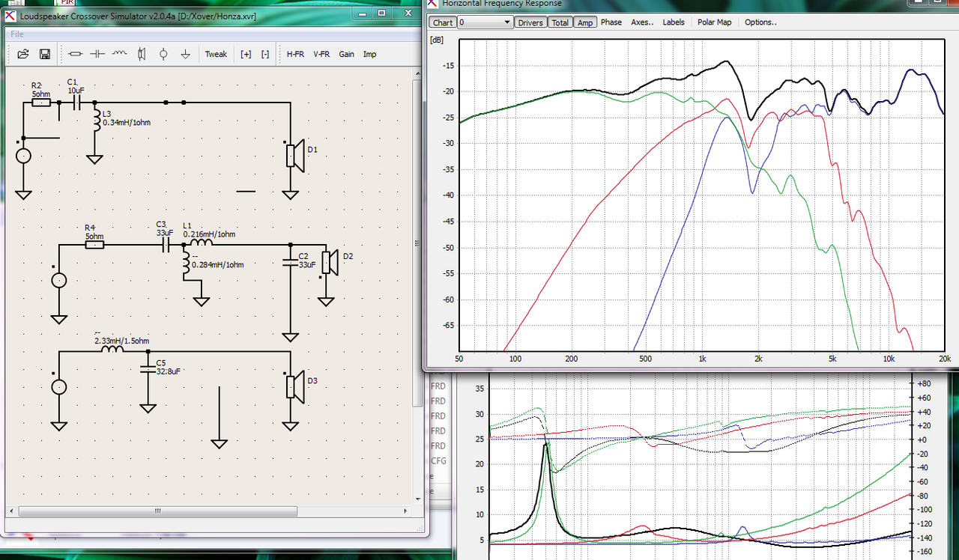
Task: Click resistor R4 in the schematic
Action: click(x=94, y=244)
